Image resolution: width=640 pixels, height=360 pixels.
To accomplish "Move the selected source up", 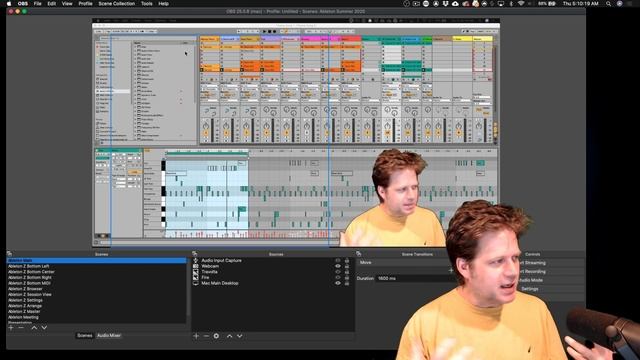I will [x=229, y=336].
